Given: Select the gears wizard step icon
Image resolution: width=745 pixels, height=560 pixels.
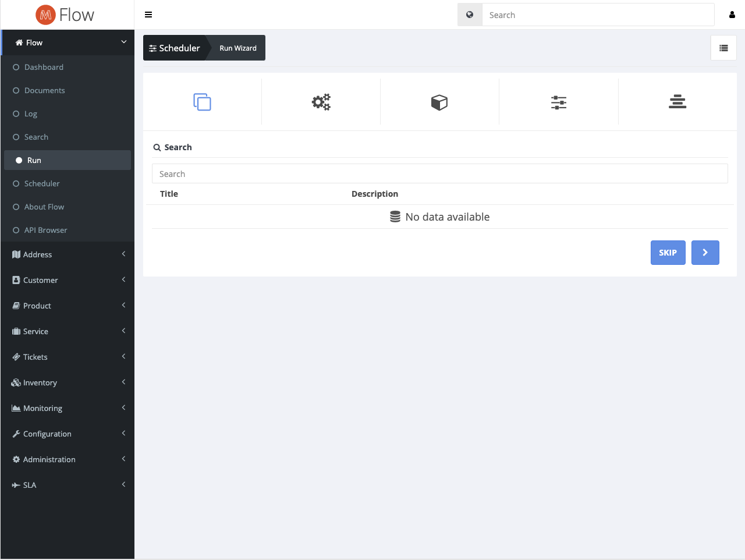Looking at the screenshot, I should pos(321,102).
